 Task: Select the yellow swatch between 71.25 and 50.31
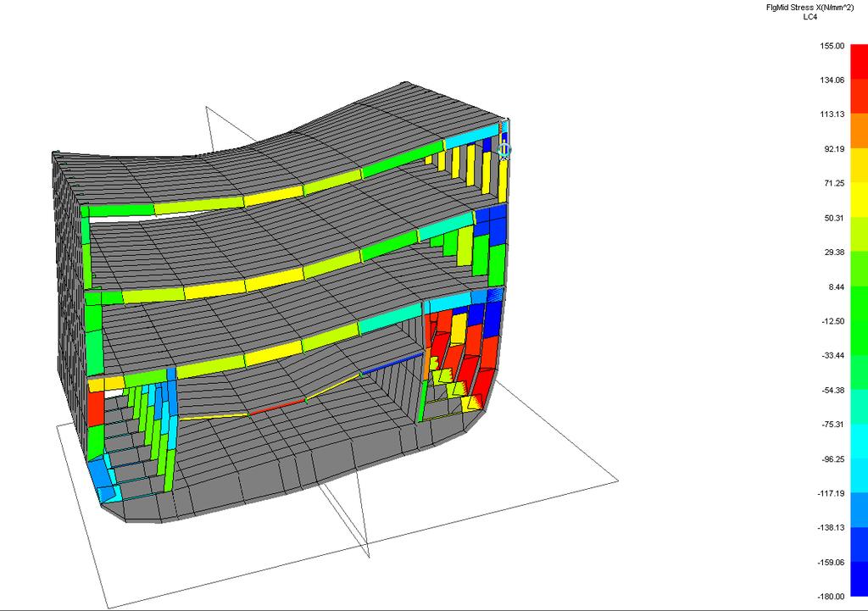860,200
